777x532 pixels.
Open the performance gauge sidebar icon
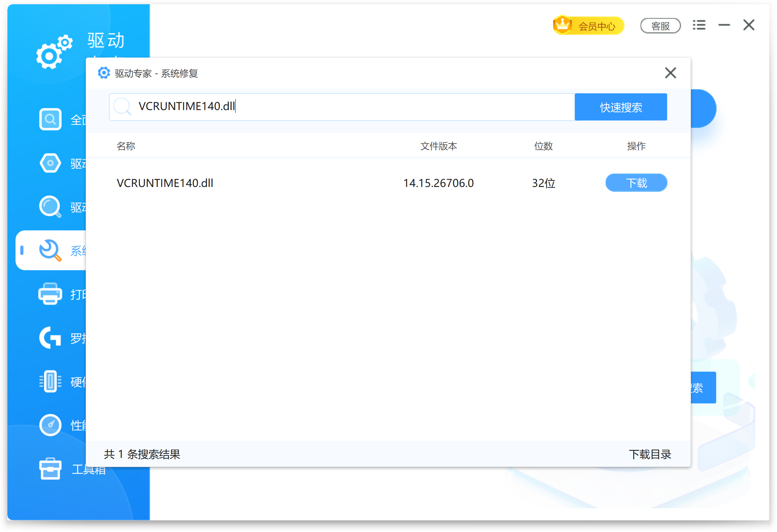pos(50,425)
